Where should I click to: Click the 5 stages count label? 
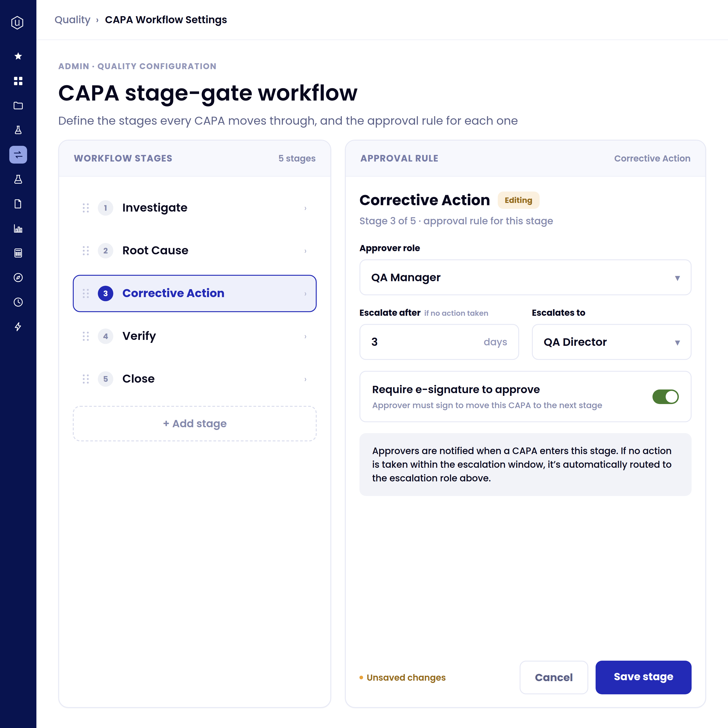click(x=297, y=158)
